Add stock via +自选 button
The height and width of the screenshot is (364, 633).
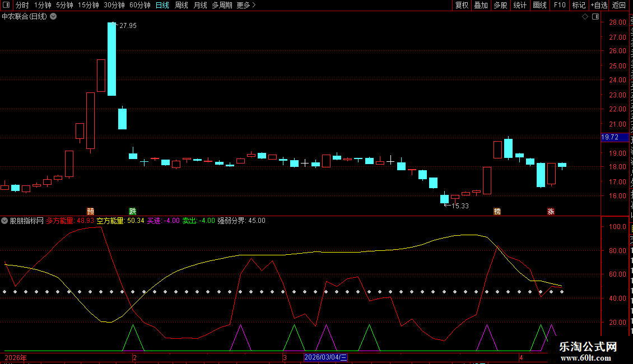coord(598,5)
